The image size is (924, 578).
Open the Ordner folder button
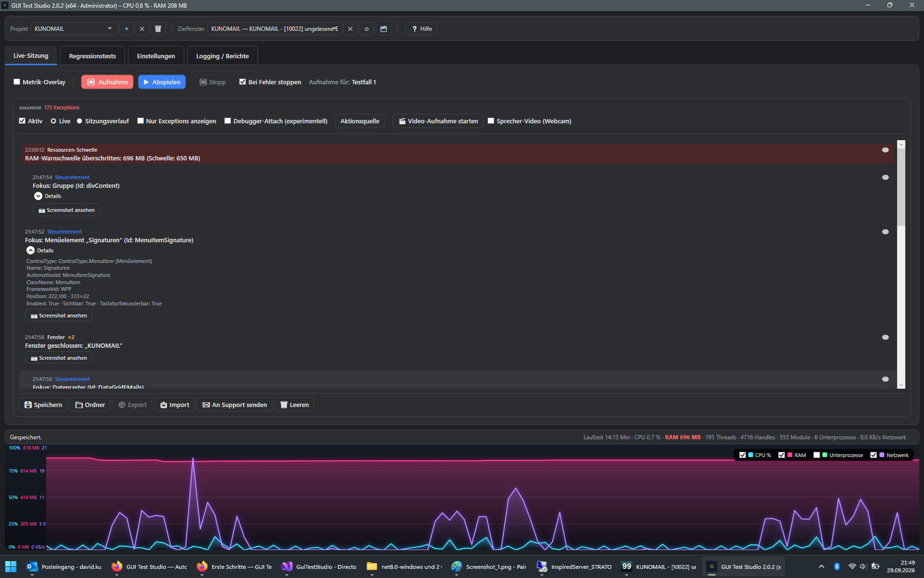pyautogui.click(x=90, y=405)
